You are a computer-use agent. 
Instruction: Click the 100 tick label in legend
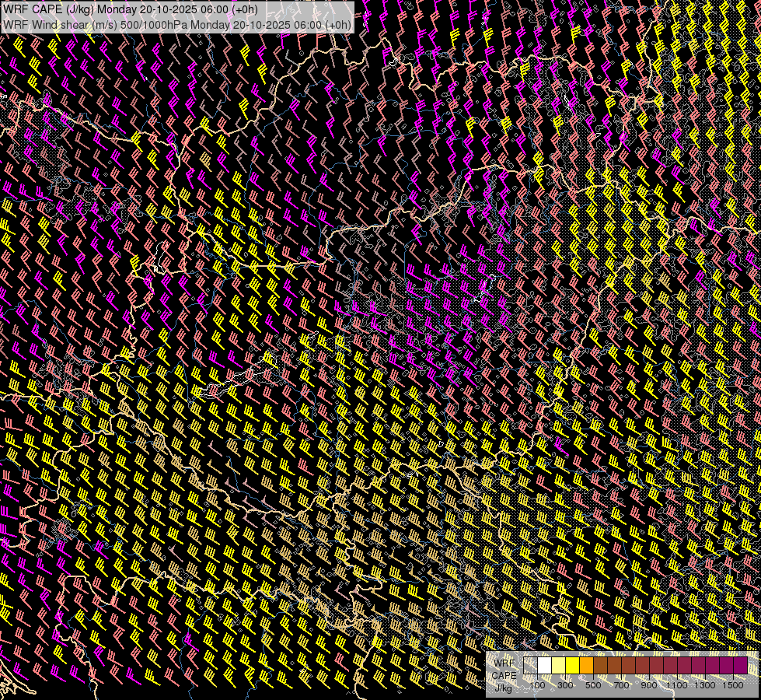click(537, 685)
